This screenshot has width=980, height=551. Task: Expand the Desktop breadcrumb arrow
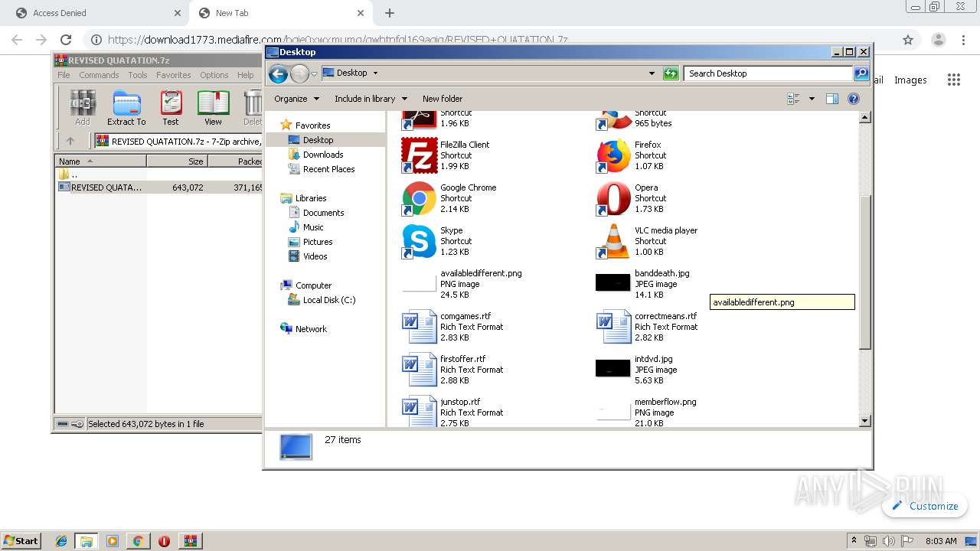point(375,73)
